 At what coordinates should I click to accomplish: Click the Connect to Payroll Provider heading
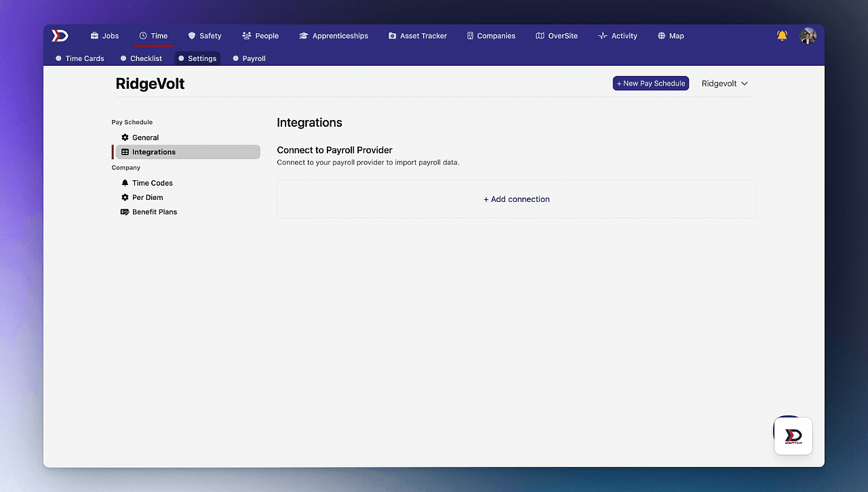tap(335, 150)
